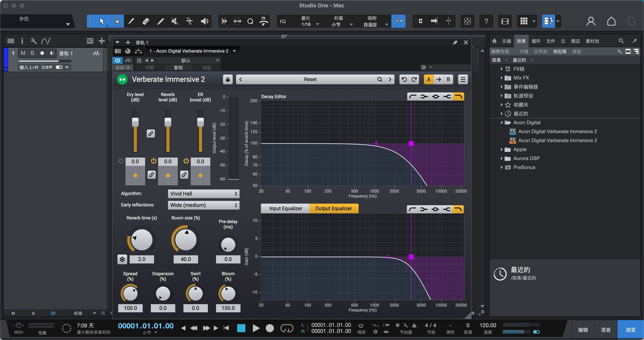Viewport: 644px width, 340px height.
Task: Select the Listen speaker tool
Action: (204, 21)
